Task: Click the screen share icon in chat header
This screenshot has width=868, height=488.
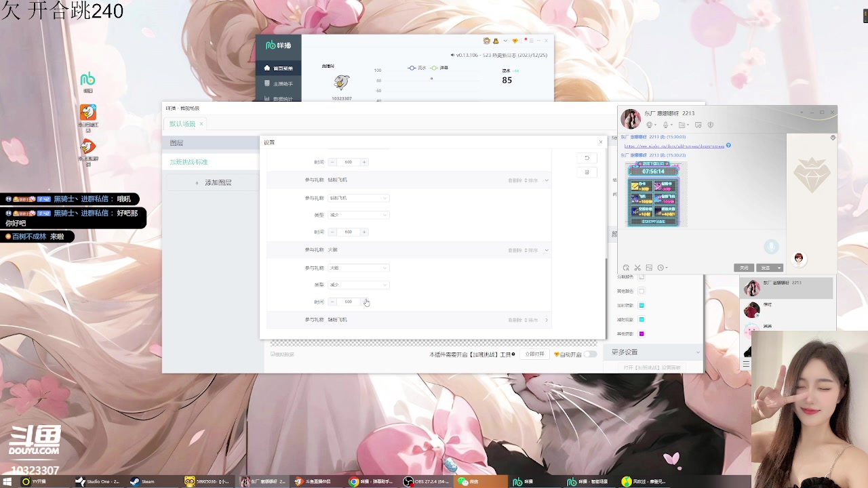Action: (698, 125)
